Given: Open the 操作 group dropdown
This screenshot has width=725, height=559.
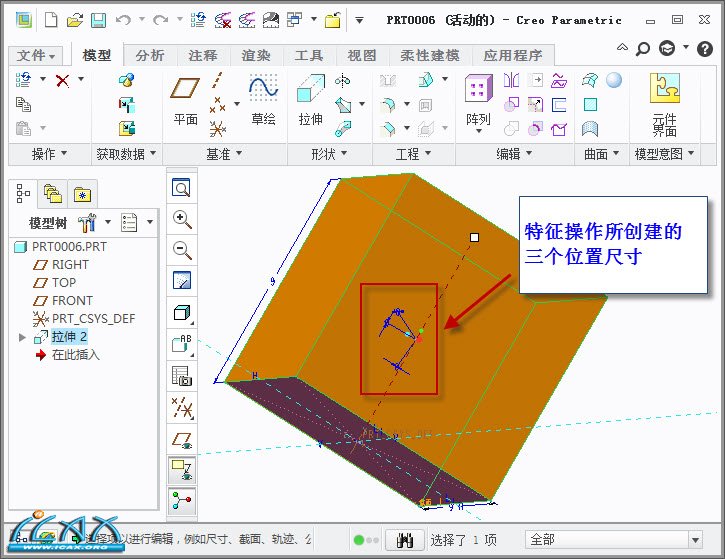Looking at the screenshot, I should click(49, 154).
